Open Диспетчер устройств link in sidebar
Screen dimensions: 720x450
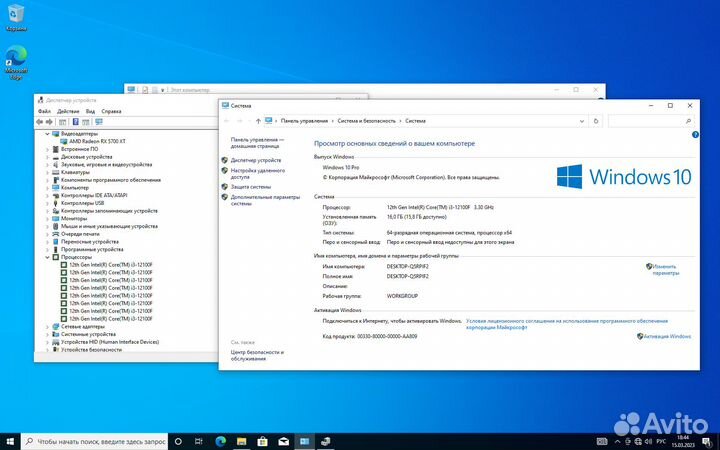[x=256, y=160]
